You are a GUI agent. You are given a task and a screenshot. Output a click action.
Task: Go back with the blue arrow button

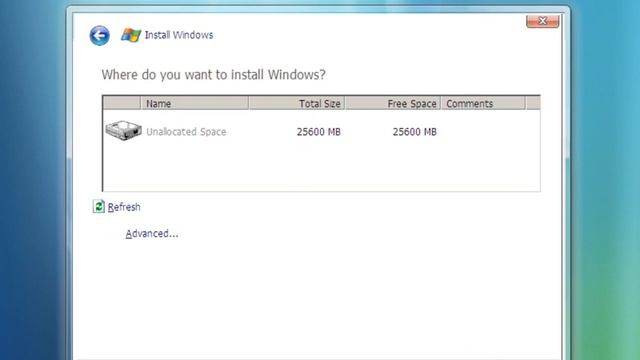click(x=100, y=36)
